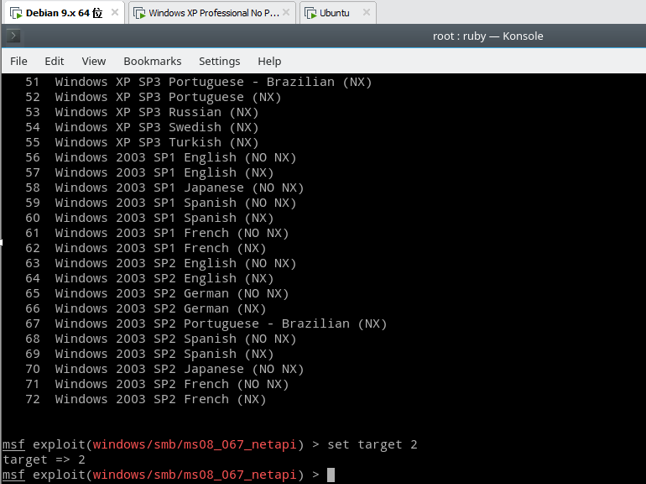Switch to the Debian 9.x 64 VM tab
Screen dimensions: 646x484
point(64,13)
